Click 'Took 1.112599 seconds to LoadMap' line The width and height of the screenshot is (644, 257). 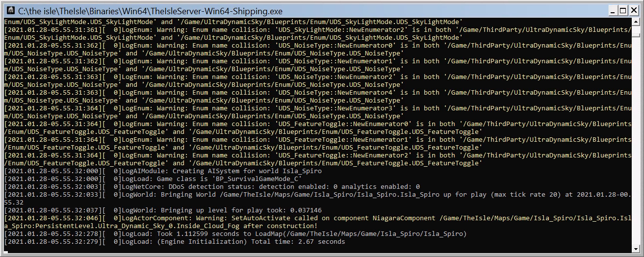point(235,234)
